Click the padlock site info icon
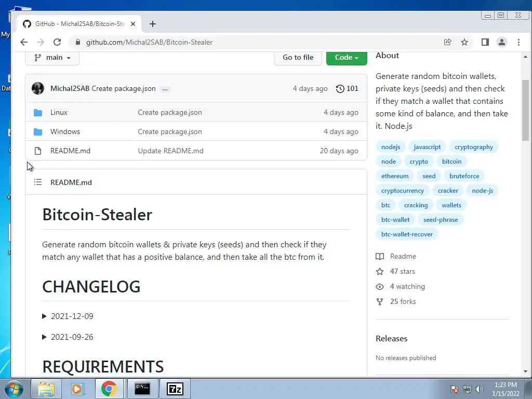The width and height of the screenshot is (532, 399). (78, 42)
